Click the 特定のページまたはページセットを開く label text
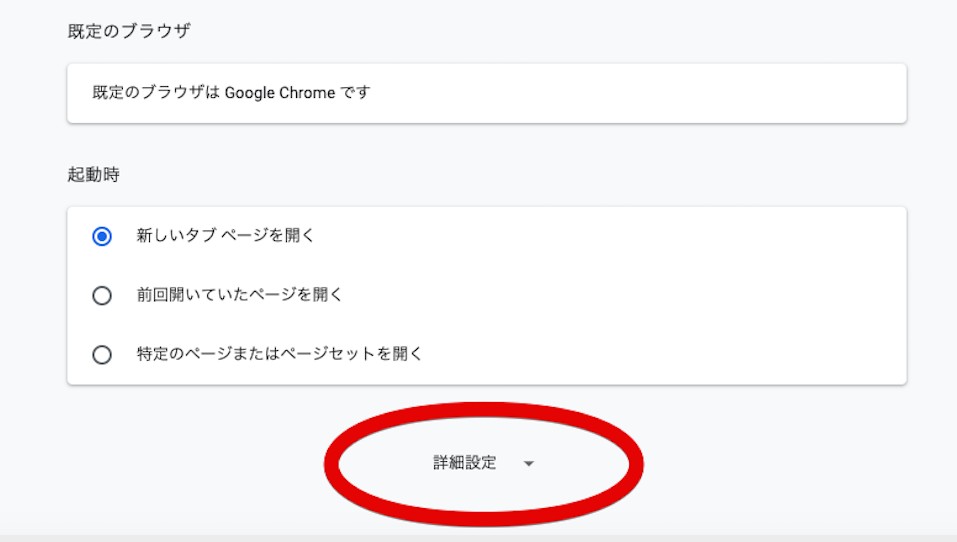 (280, 354)
